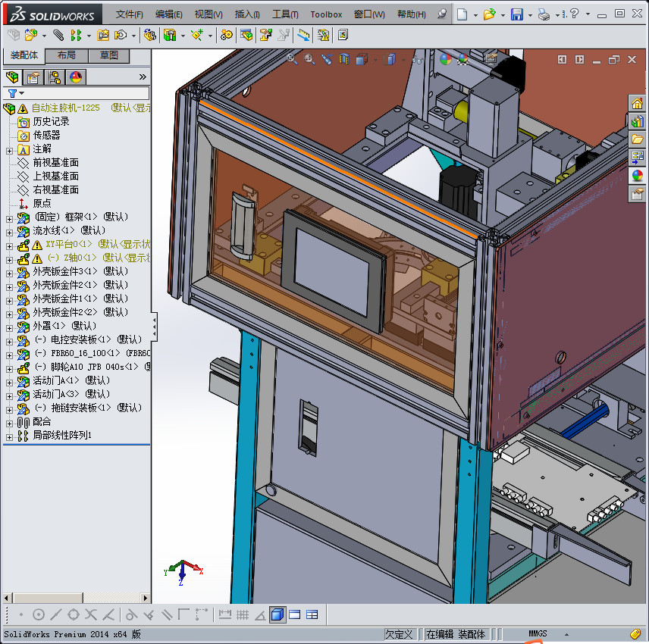Viewport: 649px width, 644px height.
Task: Expand the 注解 annotations node
Action: point(9,151)
